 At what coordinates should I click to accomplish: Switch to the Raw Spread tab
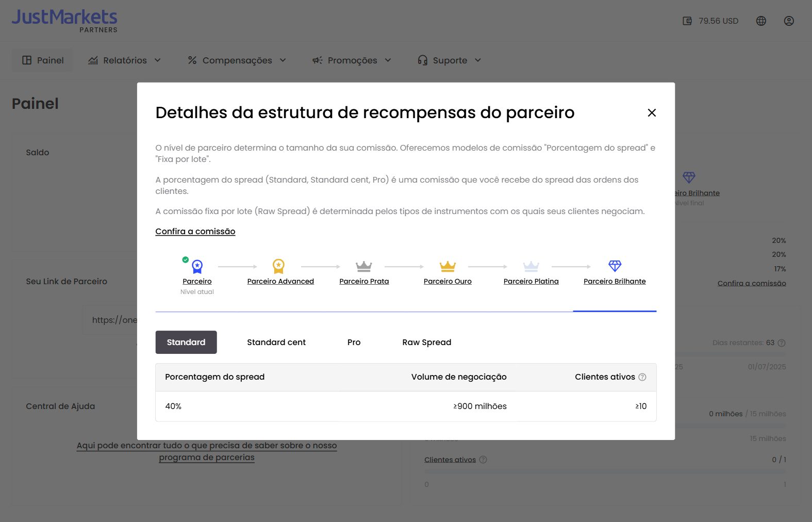click(427, 342)
